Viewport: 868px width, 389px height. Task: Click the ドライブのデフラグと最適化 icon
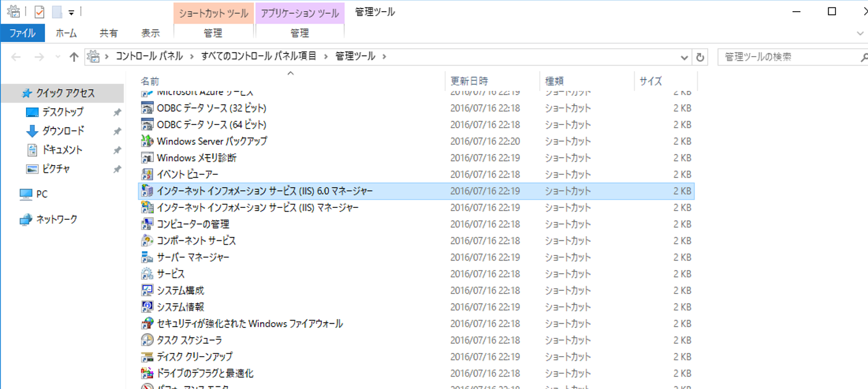point(147,374)
